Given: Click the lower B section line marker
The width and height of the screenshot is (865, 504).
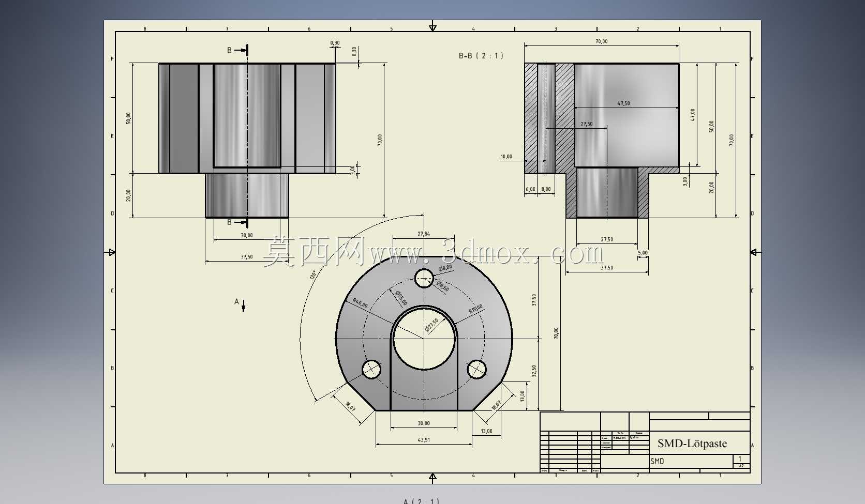Looking at the screenshot, I should [x=238, y=222].
